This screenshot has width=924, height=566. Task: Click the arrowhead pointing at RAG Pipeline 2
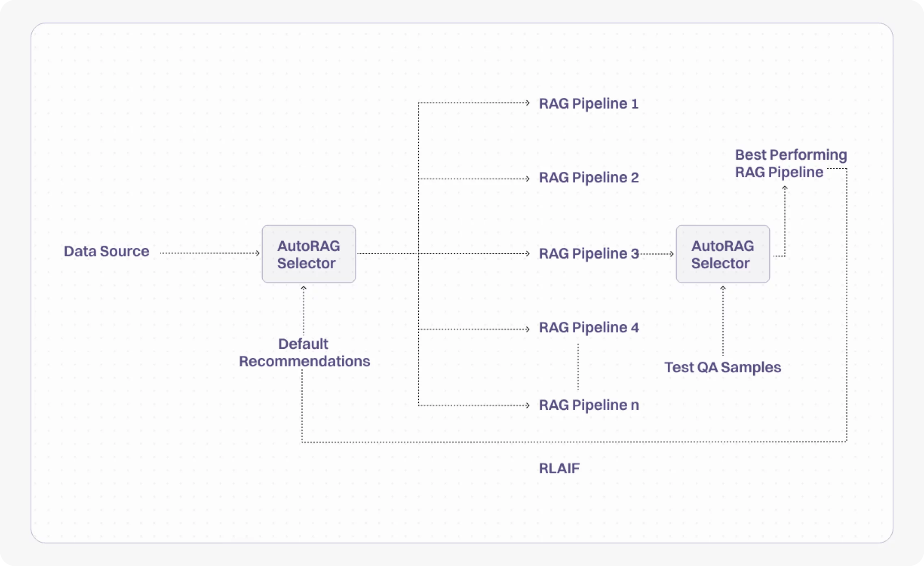tap(528, 179)
